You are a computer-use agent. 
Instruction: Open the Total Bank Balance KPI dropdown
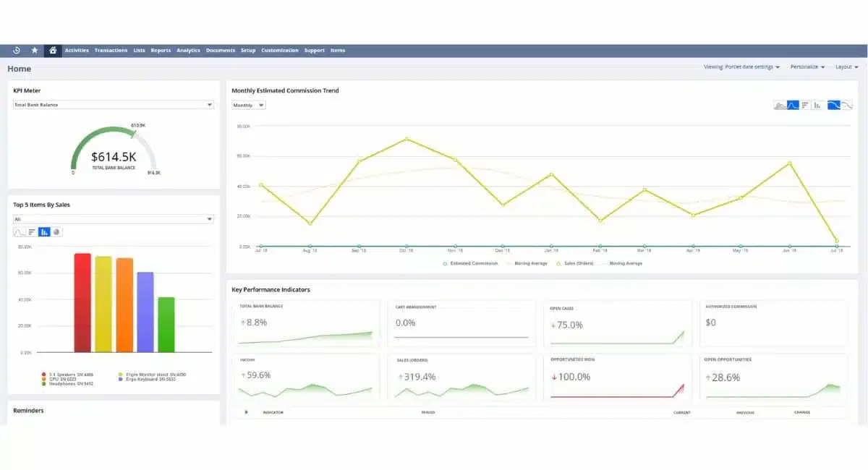tap(114, 105)
